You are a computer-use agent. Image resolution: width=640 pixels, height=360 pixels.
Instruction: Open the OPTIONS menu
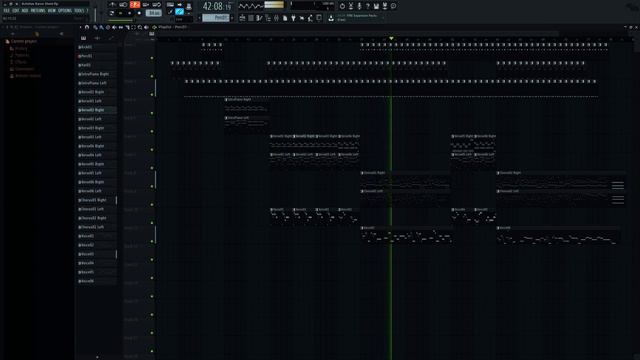[64, 11]
